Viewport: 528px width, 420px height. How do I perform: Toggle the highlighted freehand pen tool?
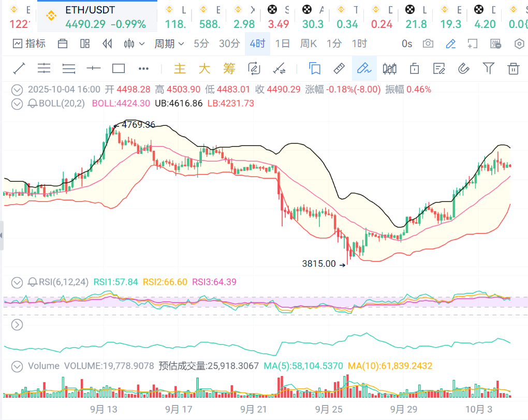pyautogui.click(x=364, y=68)
